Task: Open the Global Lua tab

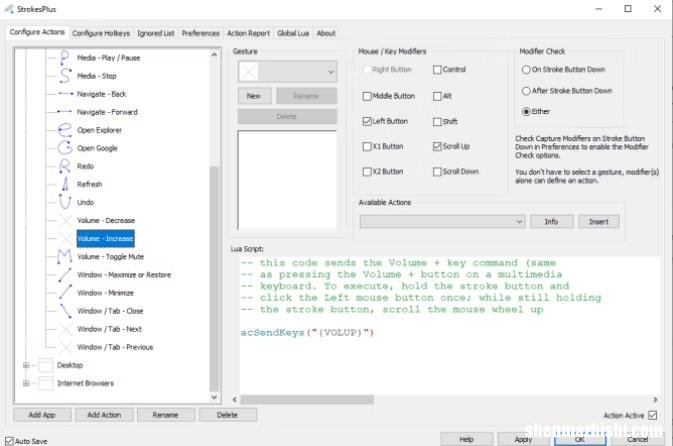Action: click(293, 33)
